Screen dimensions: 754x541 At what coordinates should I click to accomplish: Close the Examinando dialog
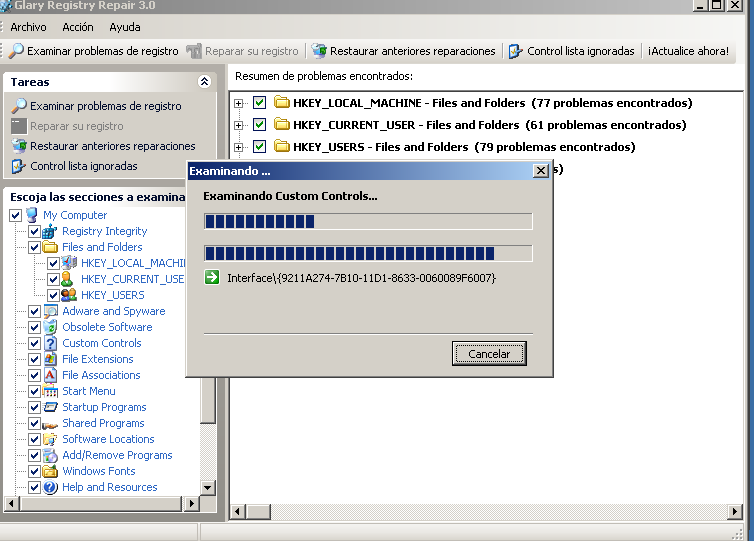(541, 171)
